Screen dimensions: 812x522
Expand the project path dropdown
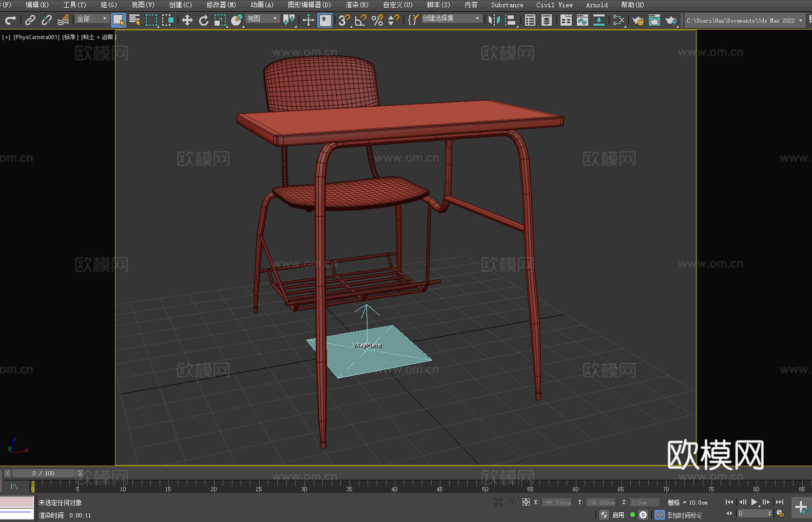800,21
